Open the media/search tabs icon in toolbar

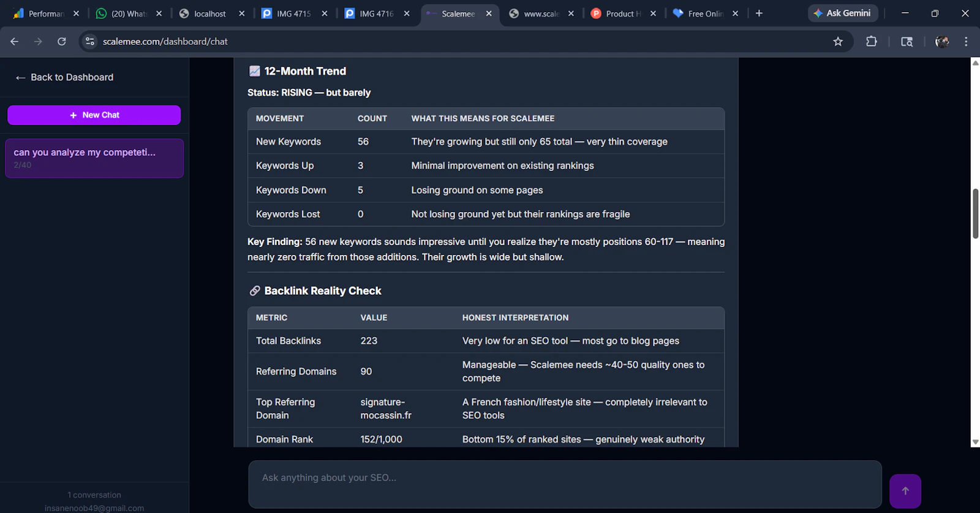[907, 41]
